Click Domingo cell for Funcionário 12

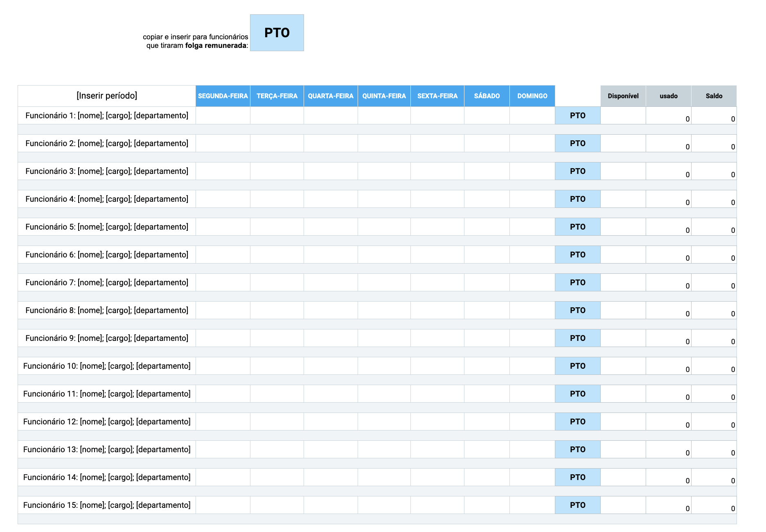[532, 422]
